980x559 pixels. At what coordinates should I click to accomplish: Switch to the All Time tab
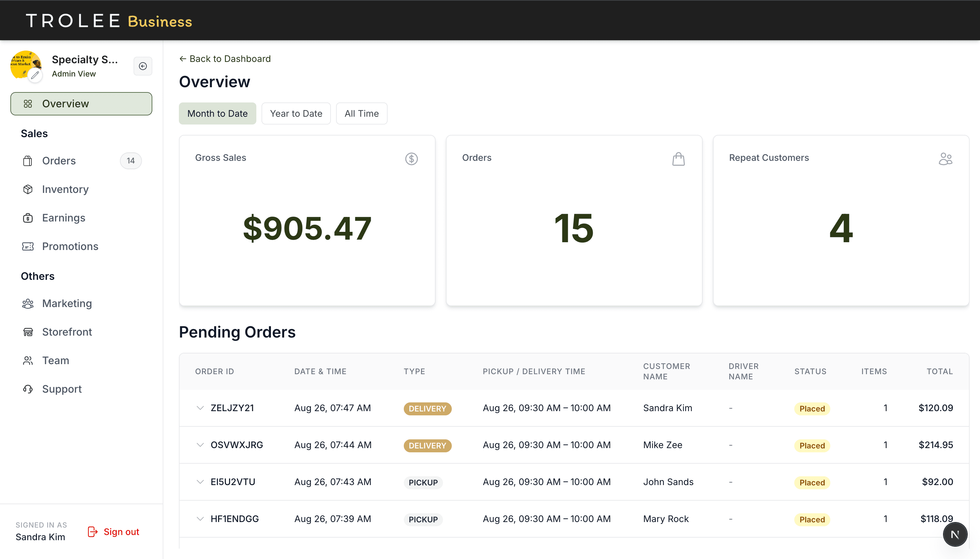coord(361,113)
